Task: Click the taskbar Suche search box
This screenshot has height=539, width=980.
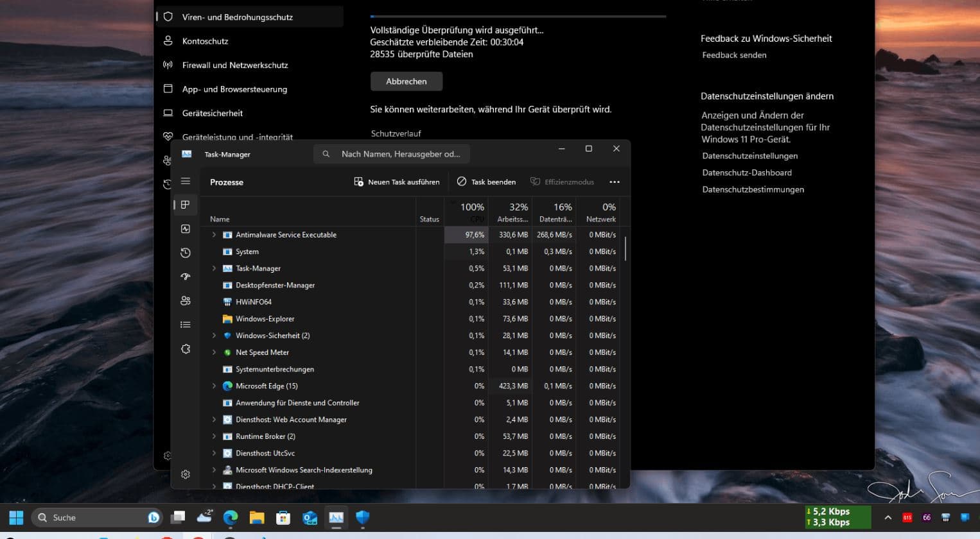Action: point(96,518)
